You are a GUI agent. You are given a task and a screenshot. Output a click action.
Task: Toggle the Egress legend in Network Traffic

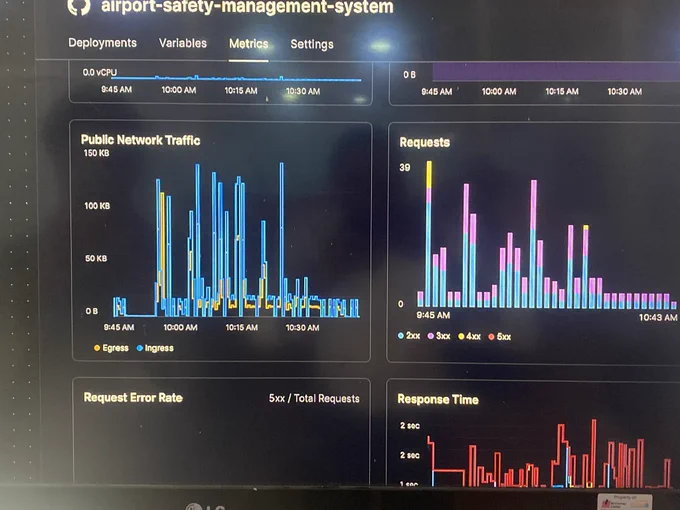click(x=111, y=348)
